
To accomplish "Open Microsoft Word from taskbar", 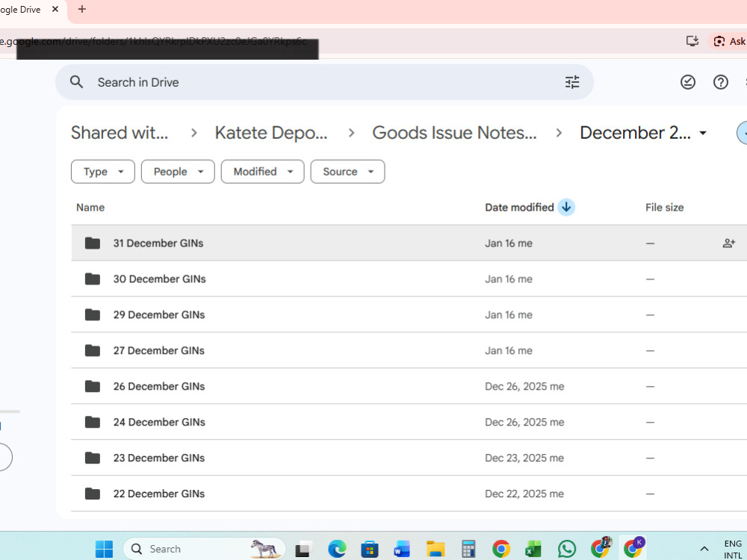I will pyautogui.click(x=402, y=549).
